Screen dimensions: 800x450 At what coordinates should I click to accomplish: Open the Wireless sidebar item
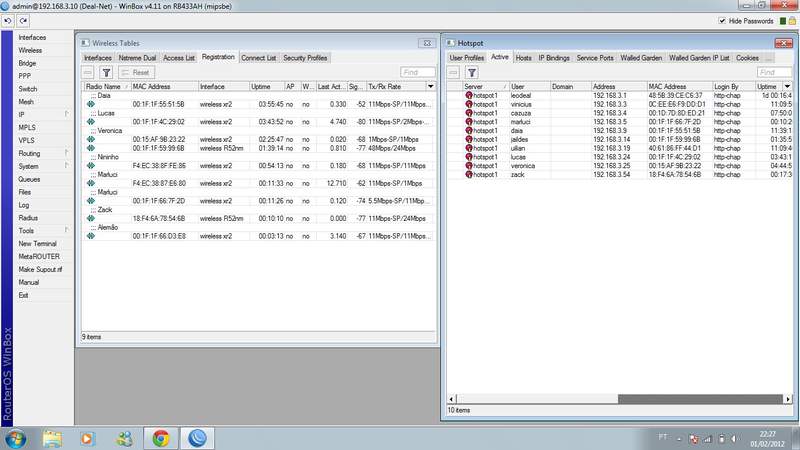point(30,51)
